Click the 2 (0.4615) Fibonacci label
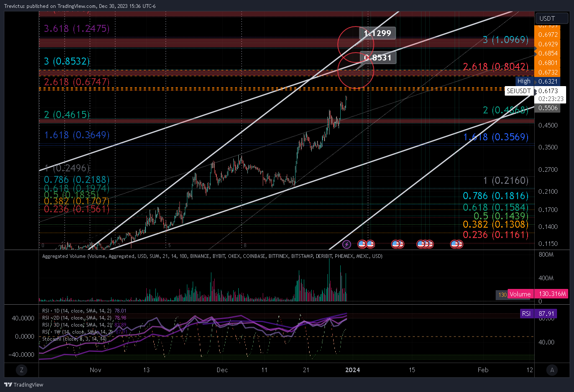 pyautogui.click(x=67, y=114)
